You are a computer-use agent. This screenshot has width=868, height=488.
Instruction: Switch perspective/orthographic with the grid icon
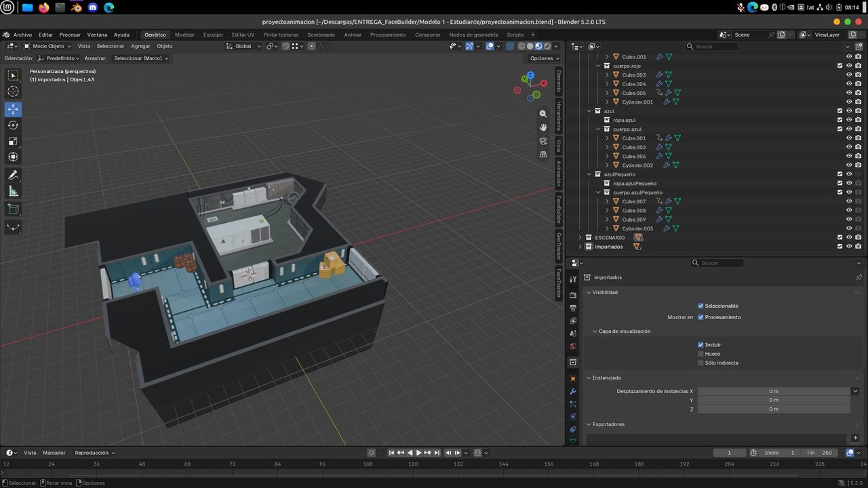click(543, 155)
